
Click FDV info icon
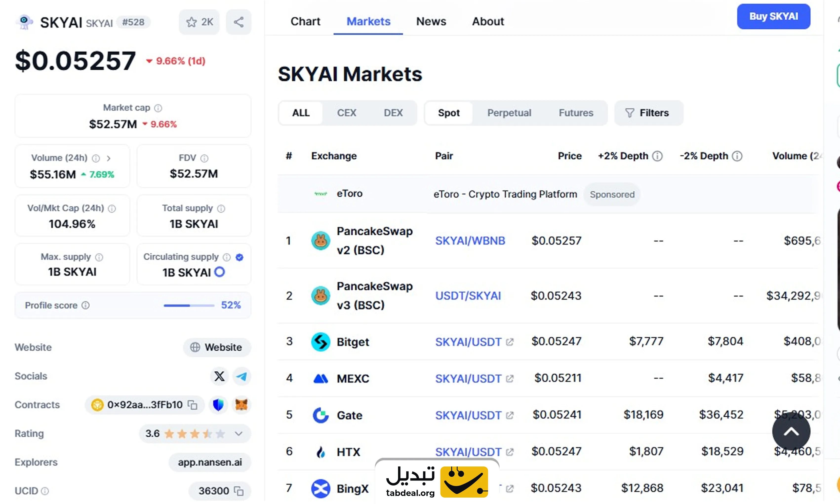pyautogui.click(x=204, y=158)
